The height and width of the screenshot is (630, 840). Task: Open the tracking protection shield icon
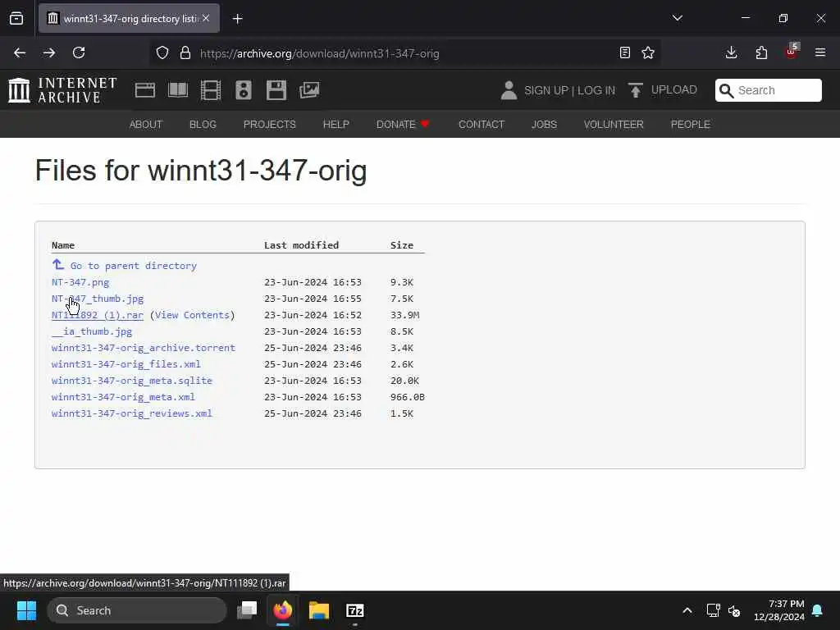[x=162, y=52]
